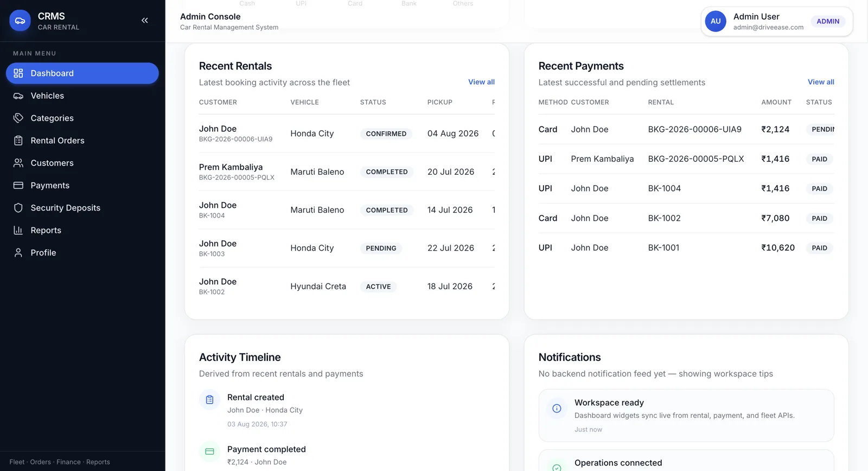Click the Rental created timeline entry
Image resolution: width=868 pixels, height=471 pixels.
pyautogui.click(x=347, y=410)
